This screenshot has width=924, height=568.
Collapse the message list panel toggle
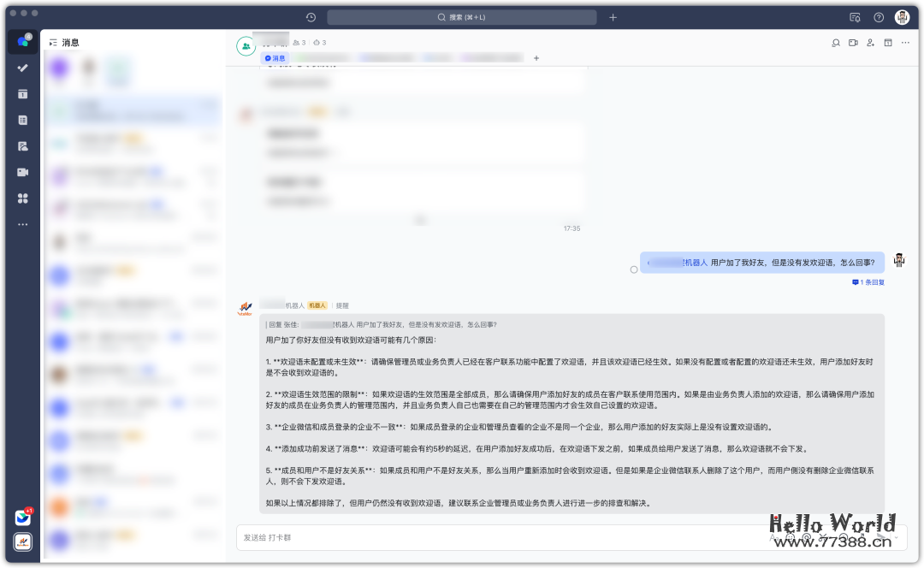coord(53,43)
